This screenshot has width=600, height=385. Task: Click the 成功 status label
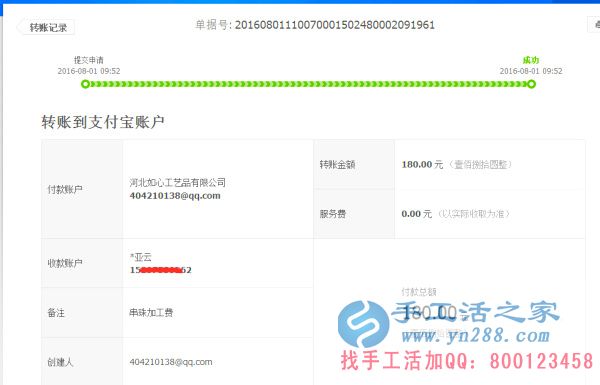pyautogui.click(x=531, y=60)
